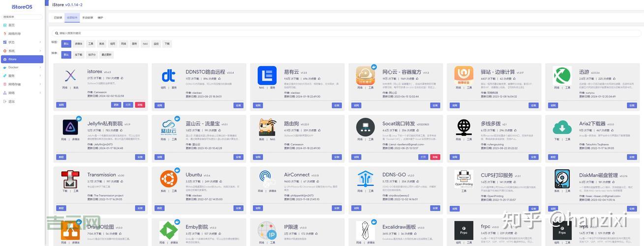
Task: Click the 迅游 app icon
Action: coord(562,76)
